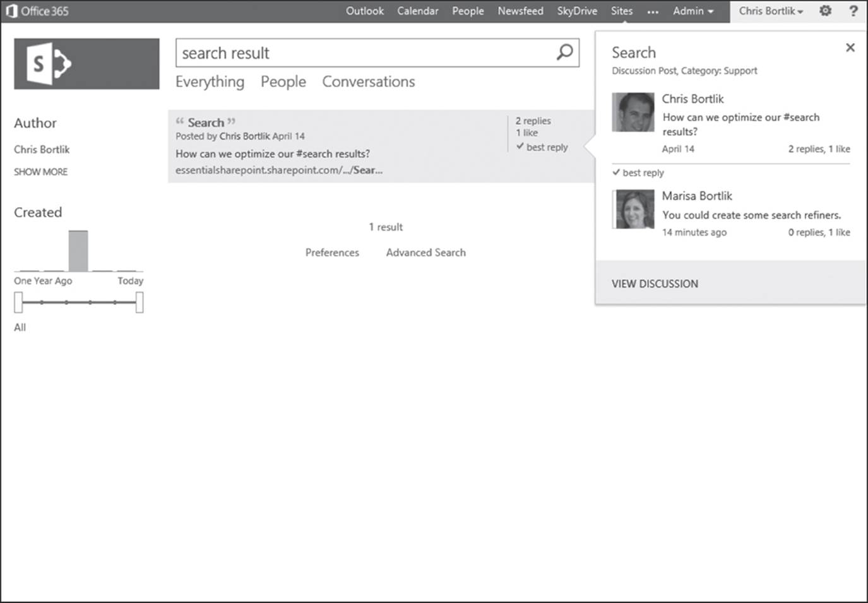This screenshot has height=603, width=868.
Task: Filter by author Chris Bortlik
Action: pos(42,150)
